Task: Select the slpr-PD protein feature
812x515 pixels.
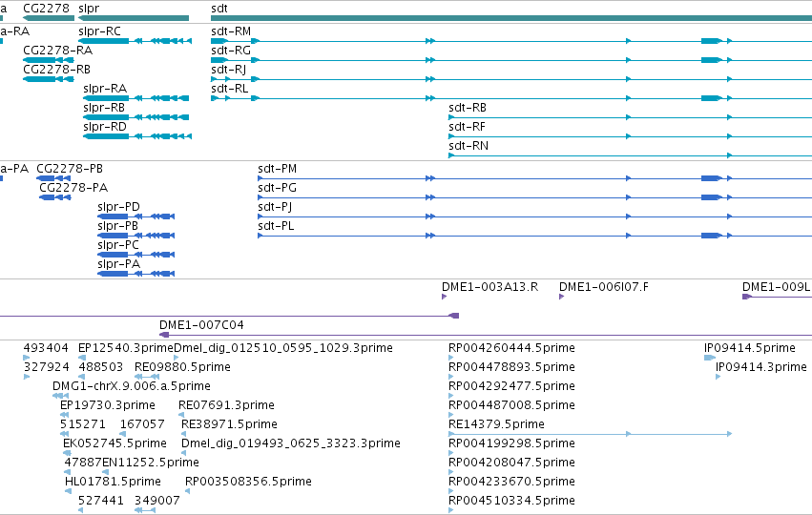Action: 136,216
